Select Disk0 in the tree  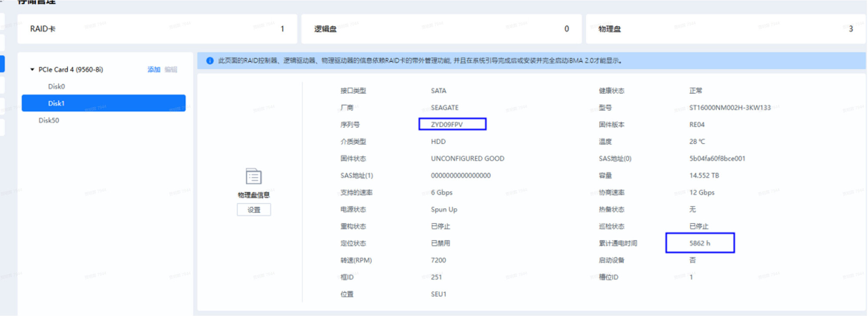pyautogui.click(x=56, y=86)
